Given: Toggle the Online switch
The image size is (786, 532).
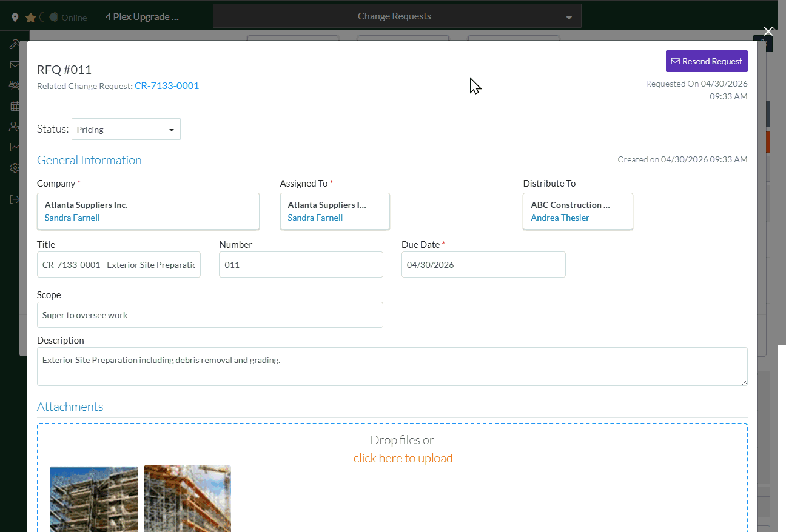Looking at the screenshot, I should click(x=49, y=18).
